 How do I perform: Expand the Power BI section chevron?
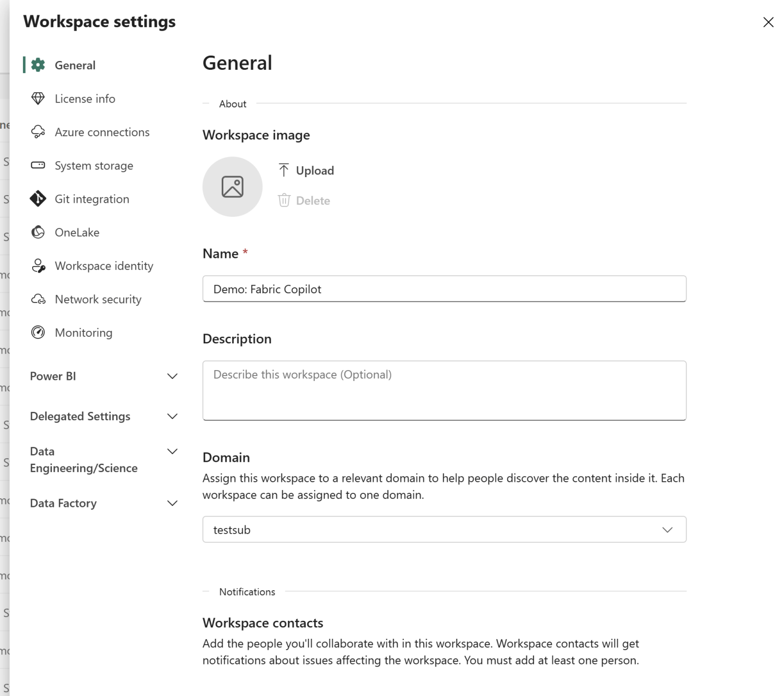172,376
